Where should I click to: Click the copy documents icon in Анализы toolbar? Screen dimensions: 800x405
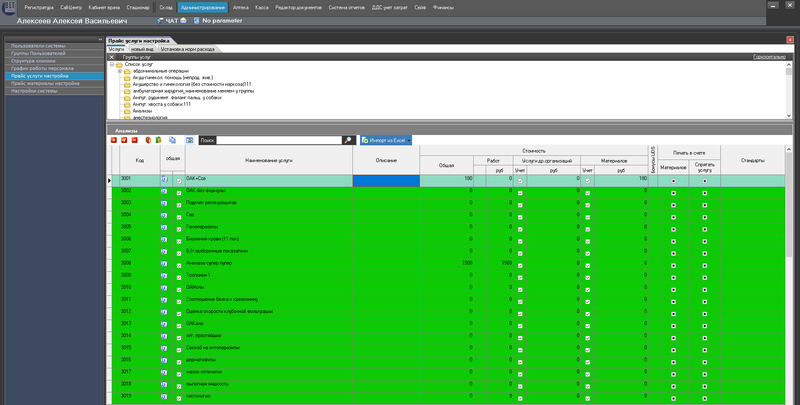[x=174, y=141]
